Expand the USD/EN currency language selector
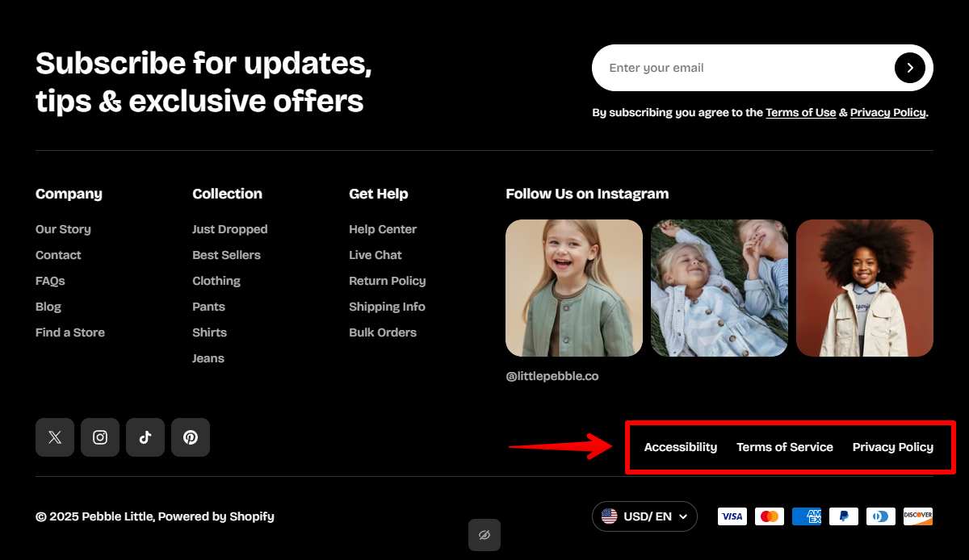This screenshot has width=969, height=560. [644, 516]
